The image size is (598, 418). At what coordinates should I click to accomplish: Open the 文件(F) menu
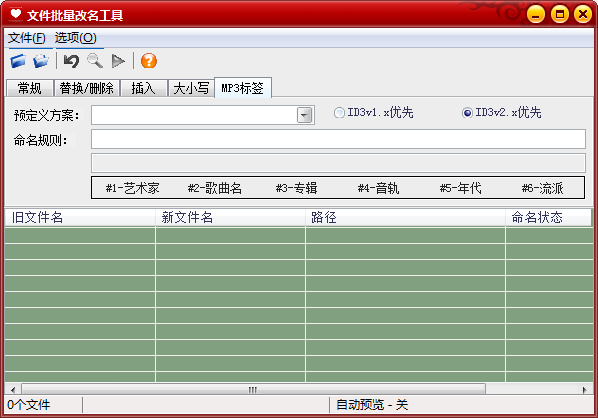point(27,38)
